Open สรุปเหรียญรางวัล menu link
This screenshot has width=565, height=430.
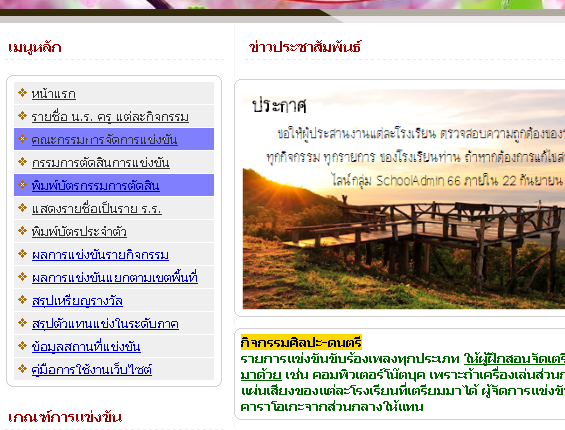tap(77, 301)
